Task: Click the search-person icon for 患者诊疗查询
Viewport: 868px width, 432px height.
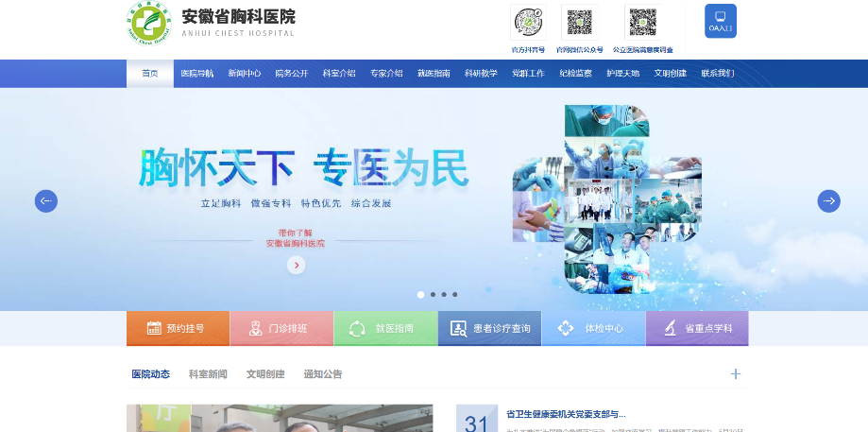Action: coord(458,328)
